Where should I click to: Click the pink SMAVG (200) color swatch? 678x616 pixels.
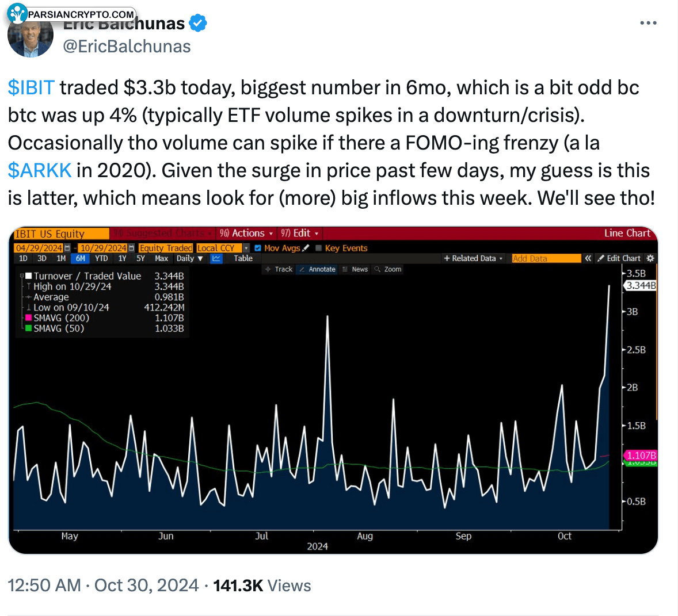(x=29, y=317)
